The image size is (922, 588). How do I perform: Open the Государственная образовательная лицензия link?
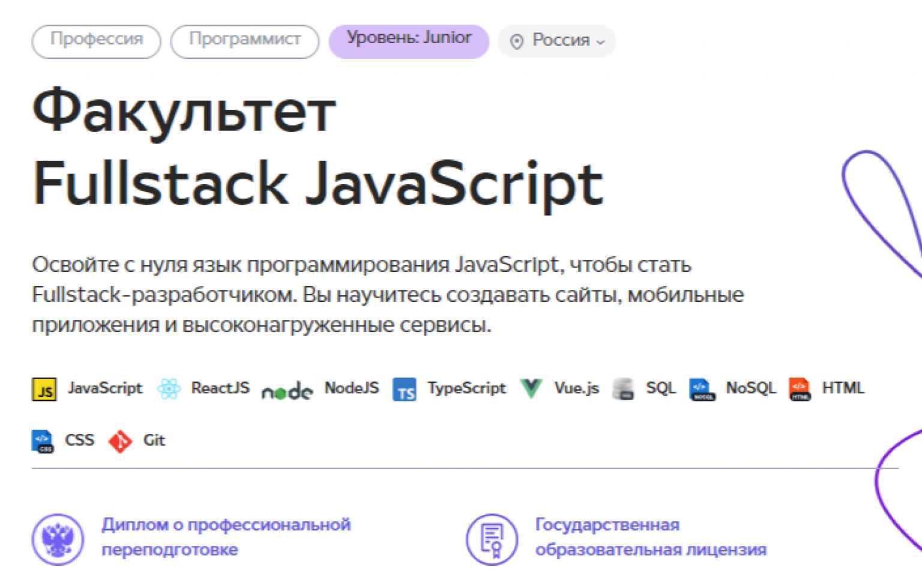pyautogui.click(x=652, y=536)
